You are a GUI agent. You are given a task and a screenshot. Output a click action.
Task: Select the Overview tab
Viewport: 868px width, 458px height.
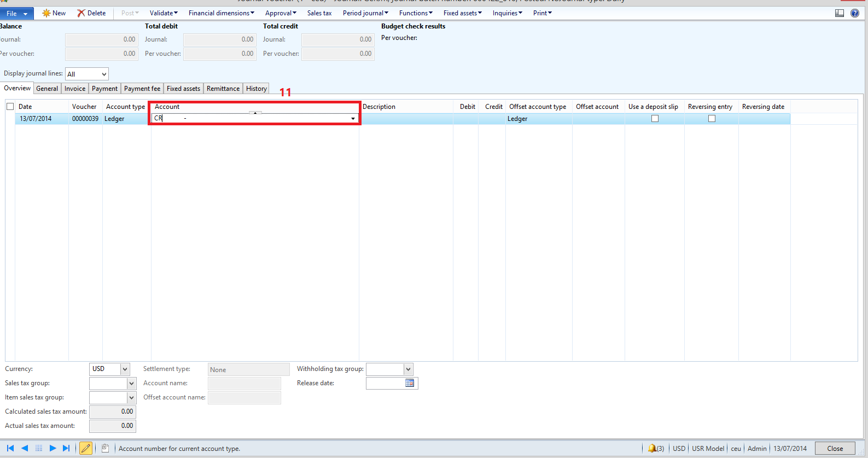pyautogui.click(x=17, y=88)
